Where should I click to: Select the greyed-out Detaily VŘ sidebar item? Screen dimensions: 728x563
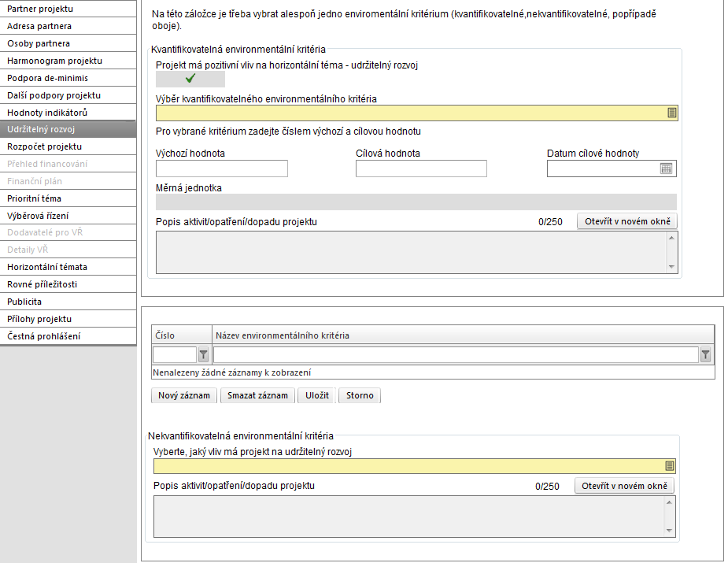tap(68, 250)
